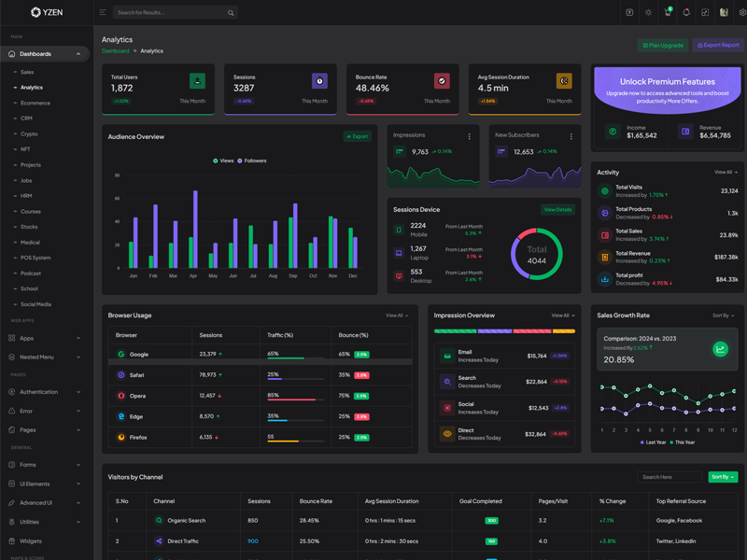The height and width of the screenshot is (560, 747).
Task: Toggle the Views legend in Audience Overview
Action: click(224, 161)
